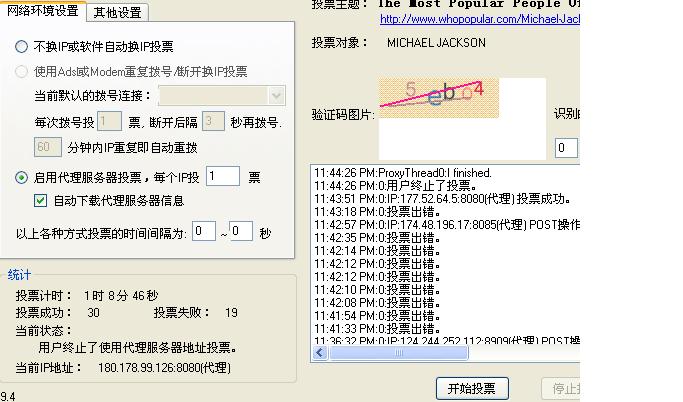Click the log's horizontal scrollbar left arrow
This screenshot has height=402, width=683.
[320, 353]
